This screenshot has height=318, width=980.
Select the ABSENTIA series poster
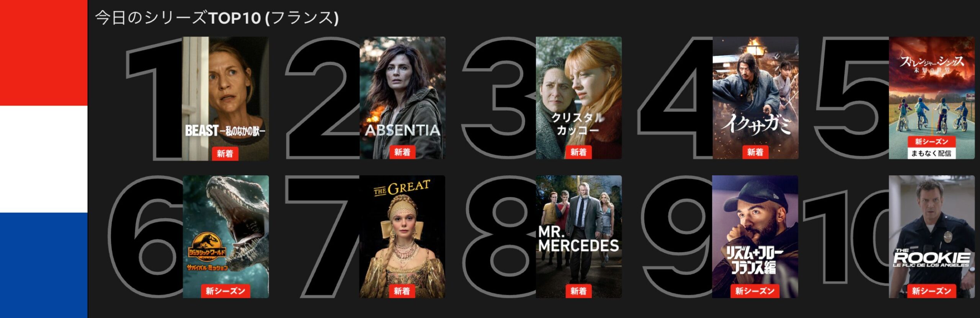click(x=402, y=98)
